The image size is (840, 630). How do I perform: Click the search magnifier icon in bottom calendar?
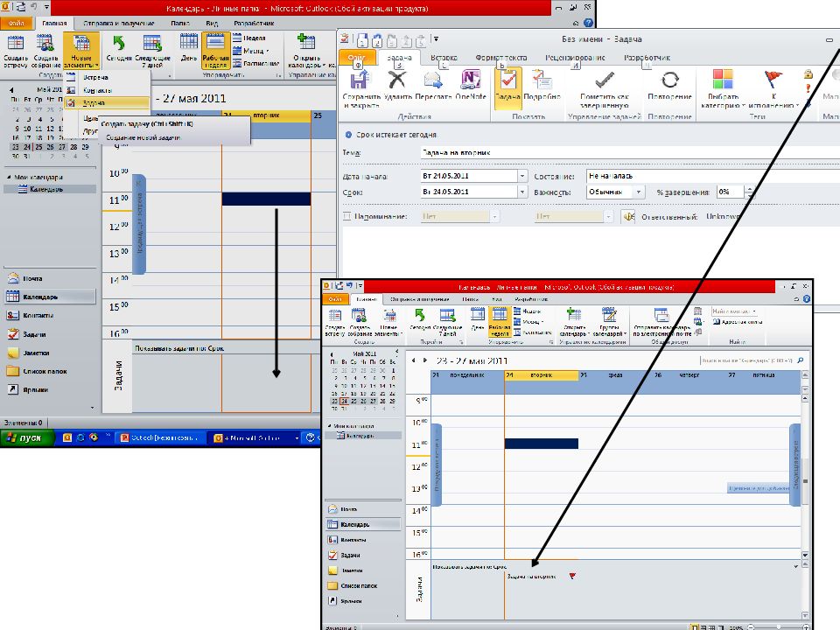click(x=801, y=360)
